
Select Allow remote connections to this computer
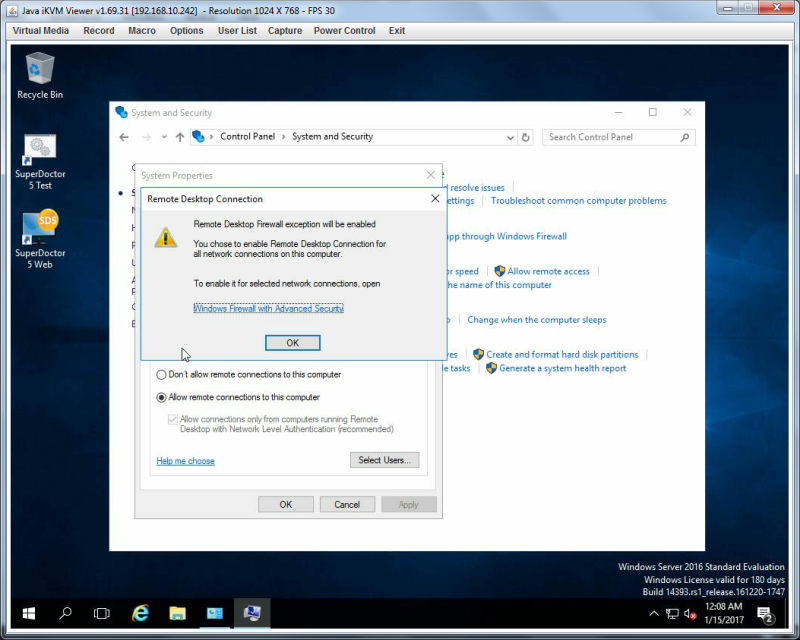(x=161, y=397)
